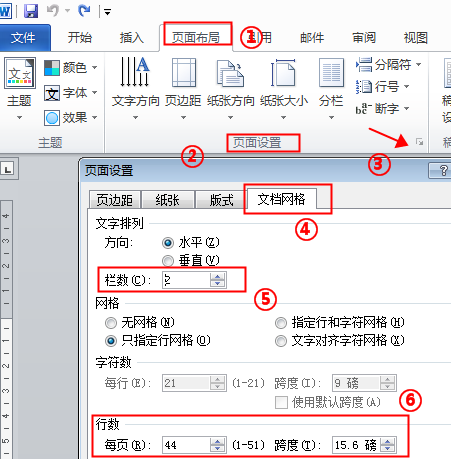Screen dimensions: 451x459
Task: Select 只指定行网格 radio option
Action: [x=111, y=341]
